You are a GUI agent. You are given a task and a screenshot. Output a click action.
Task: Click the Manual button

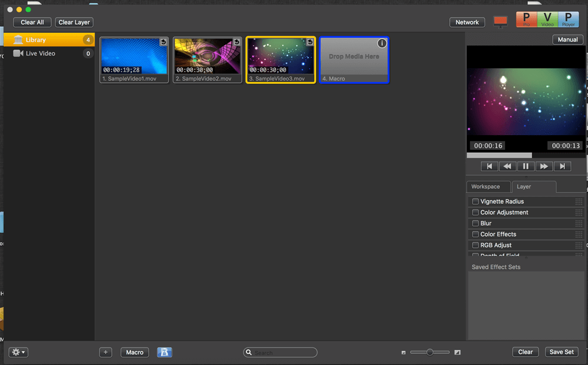pos(567,39)
